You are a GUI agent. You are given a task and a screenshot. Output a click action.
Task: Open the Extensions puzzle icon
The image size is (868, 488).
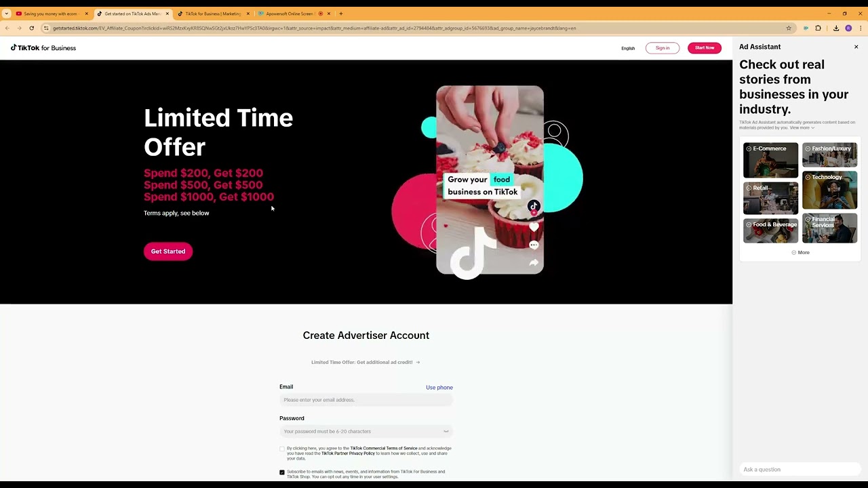[818, 28]
